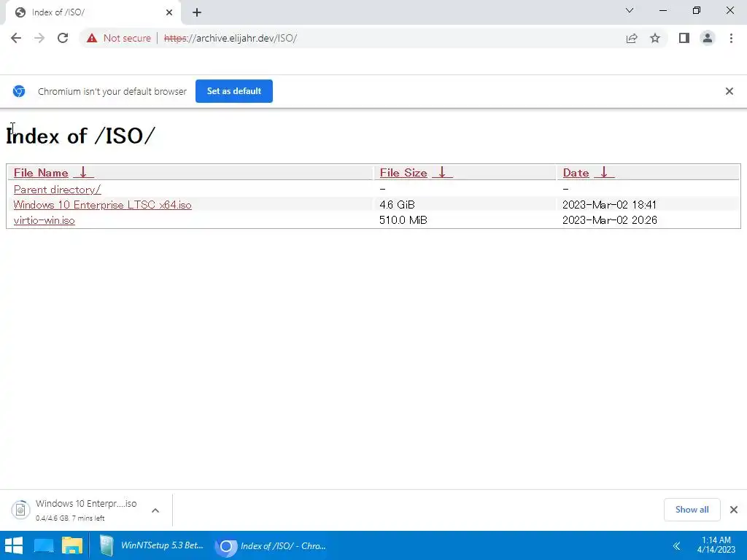
Task: Click the arrow beside File Name
Action: point(83,173)
